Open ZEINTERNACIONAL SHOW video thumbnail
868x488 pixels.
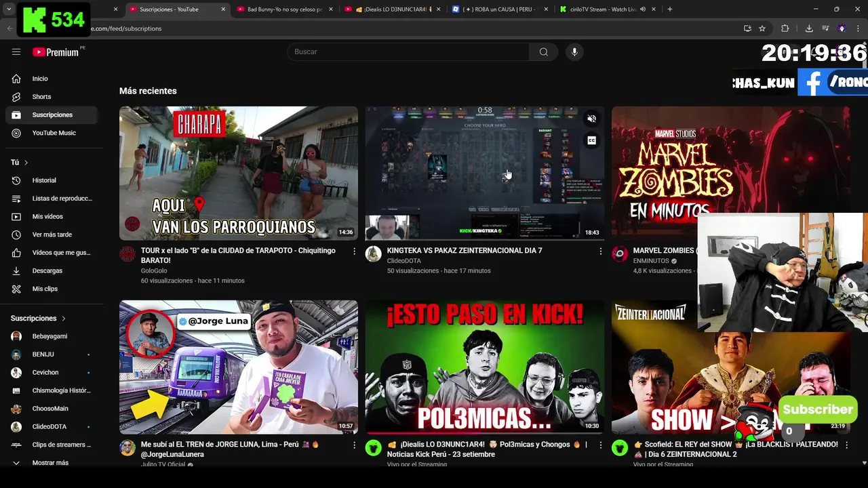pos(730,367)
